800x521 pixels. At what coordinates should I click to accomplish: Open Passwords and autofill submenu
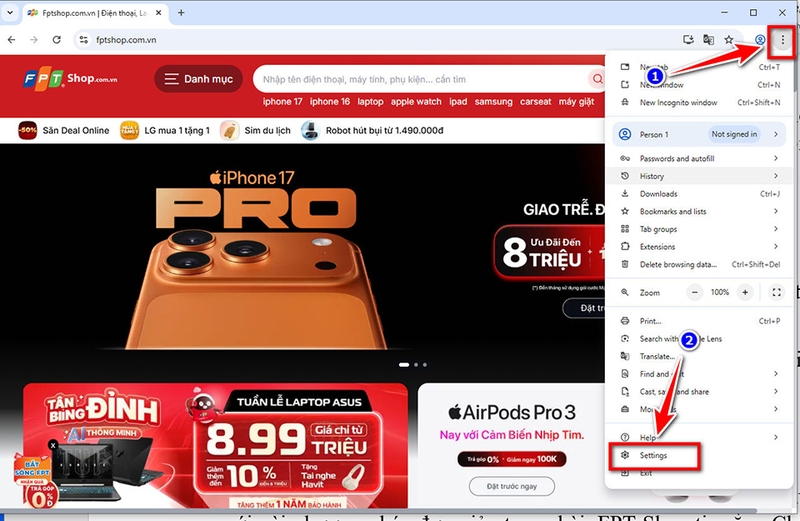700,159
